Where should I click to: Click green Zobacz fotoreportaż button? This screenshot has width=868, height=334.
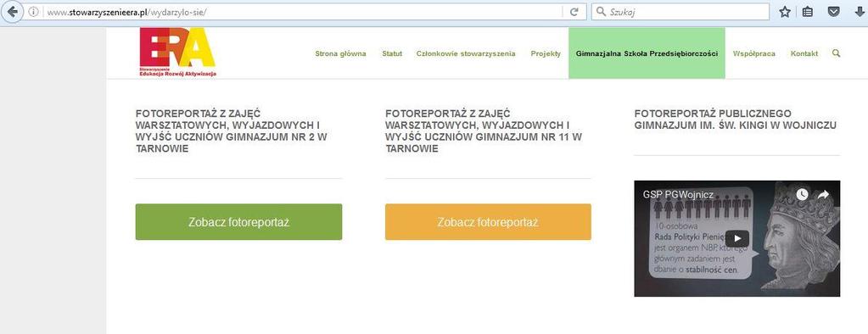point(238,222)
